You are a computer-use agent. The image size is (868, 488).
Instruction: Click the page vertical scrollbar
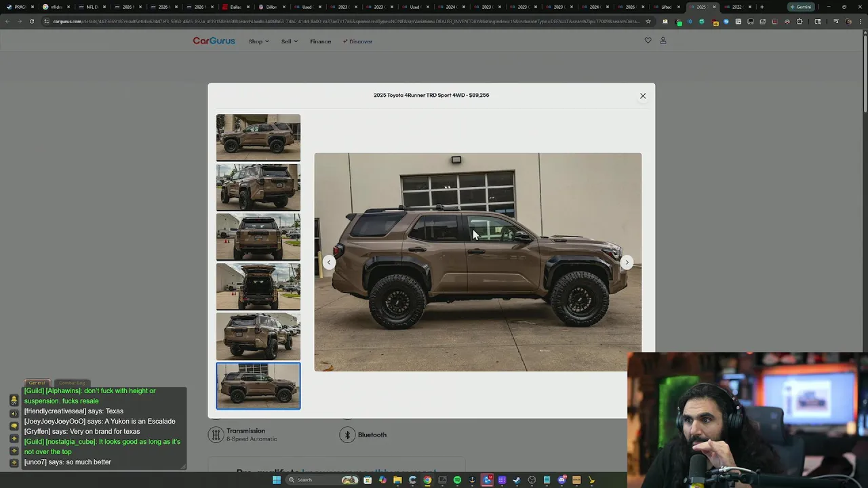coord(865,75)
